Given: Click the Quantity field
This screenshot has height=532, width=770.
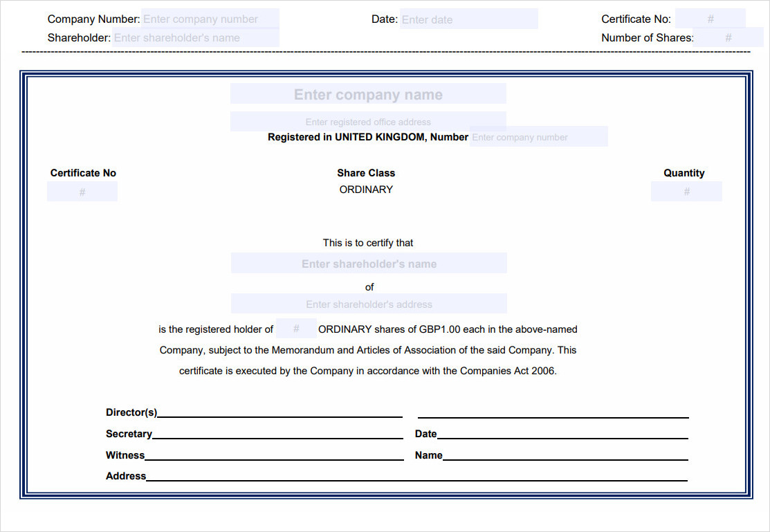Looking at the screenshot, I should coord(686,192).
